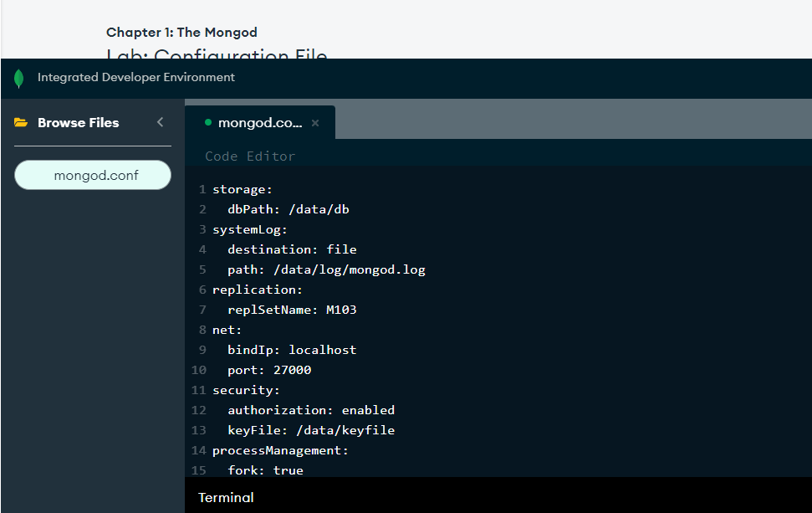Open mongod.conf from the file list

tap(93, 176)
